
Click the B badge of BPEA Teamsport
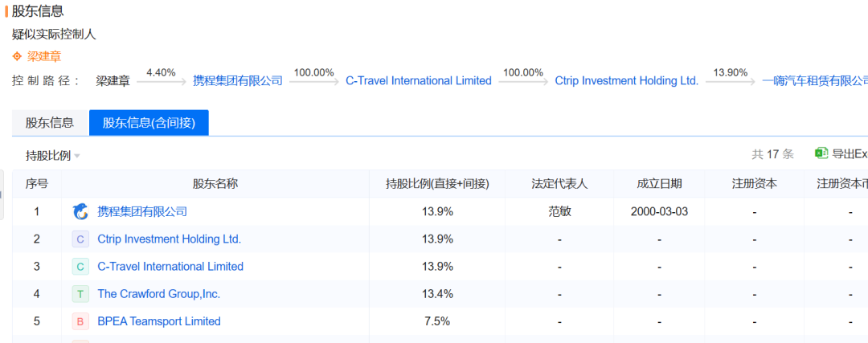pyautogui.click(x=80, y=321)
